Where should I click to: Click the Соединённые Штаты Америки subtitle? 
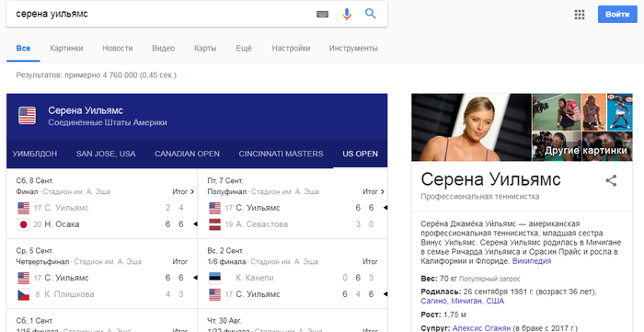pyautogui.click(x=108, y=122)
